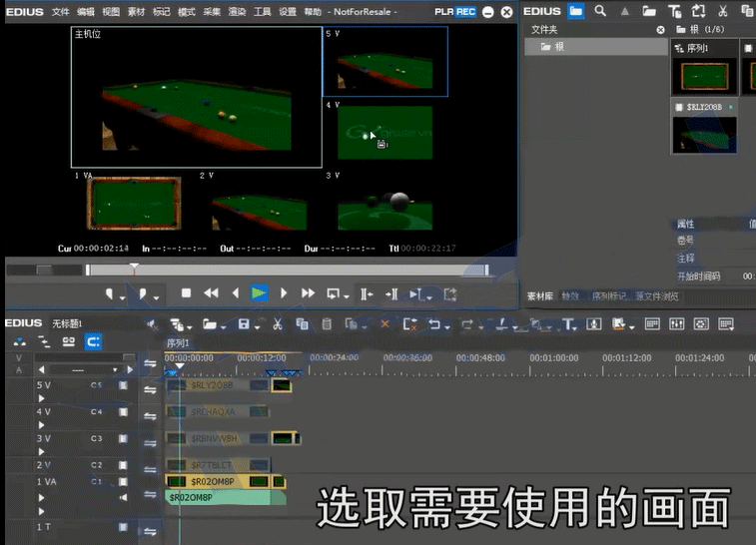Click the PLR player mode button

(443, 12)
